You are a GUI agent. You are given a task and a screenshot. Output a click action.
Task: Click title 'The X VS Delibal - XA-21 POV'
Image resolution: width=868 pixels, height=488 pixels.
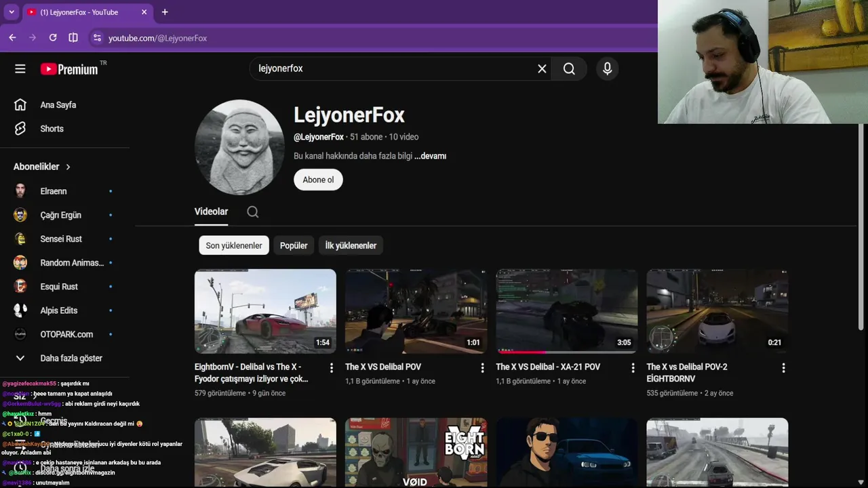(x=548, y=367)
